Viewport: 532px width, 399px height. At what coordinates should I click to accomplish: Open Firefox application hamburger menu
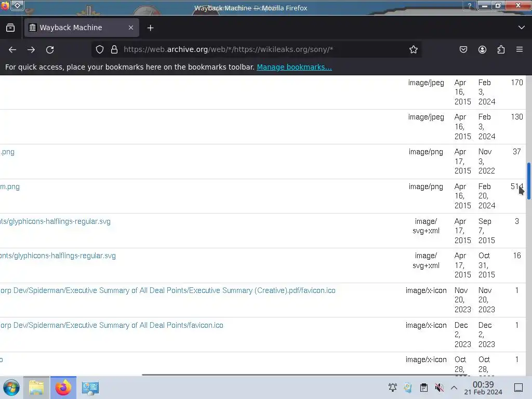click(x=520, y=49)
